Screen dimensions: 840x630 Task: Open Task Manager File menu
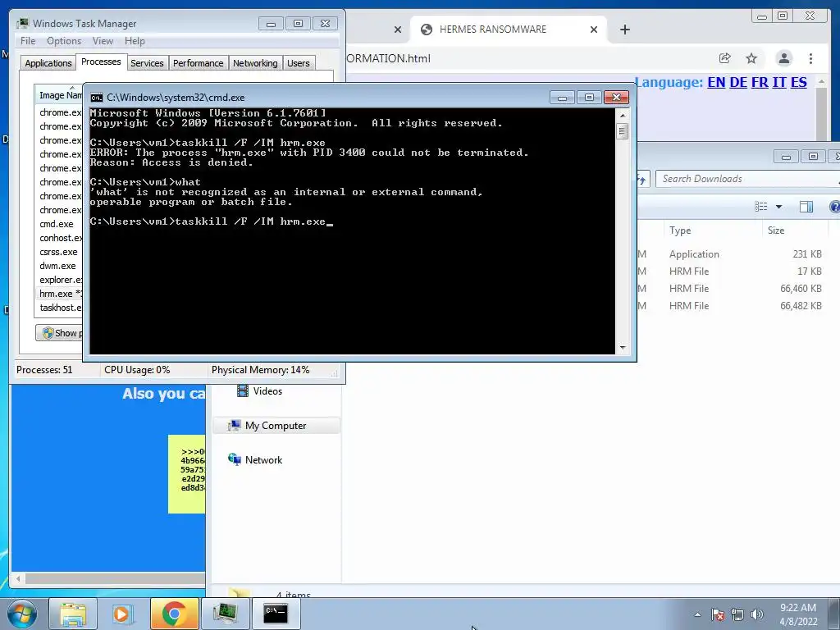coord(28,41)
